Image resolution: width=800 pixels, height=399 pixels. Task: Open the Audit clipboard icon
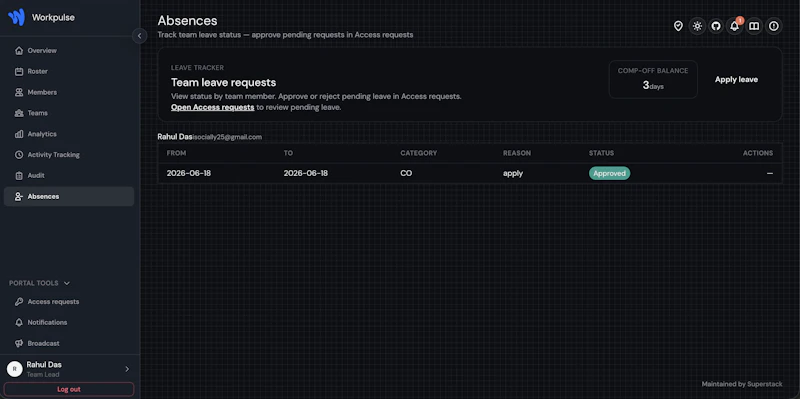tap(19, 176)
